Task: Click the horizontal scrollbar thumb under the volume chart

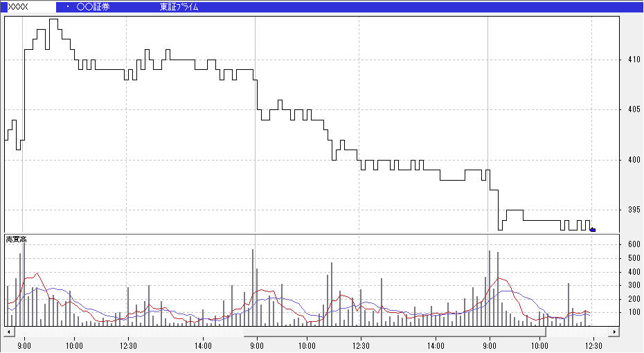Action: 395,332
